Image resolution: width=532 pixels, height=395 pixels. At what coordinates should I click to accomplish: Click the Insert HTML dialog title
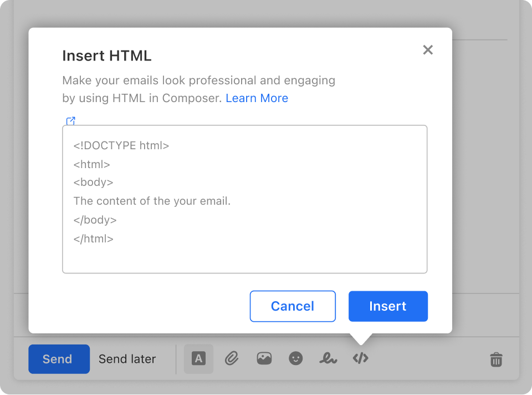click(107, 55)
